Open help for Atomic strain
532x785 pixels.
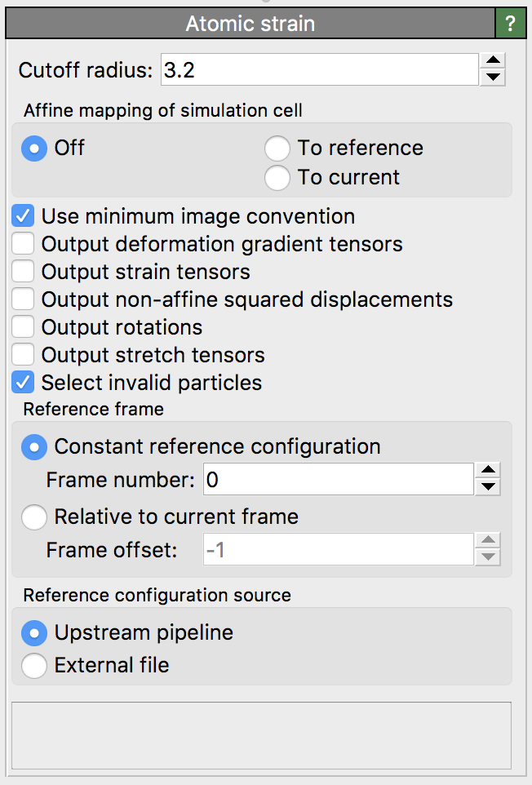[x=510, y=24]
